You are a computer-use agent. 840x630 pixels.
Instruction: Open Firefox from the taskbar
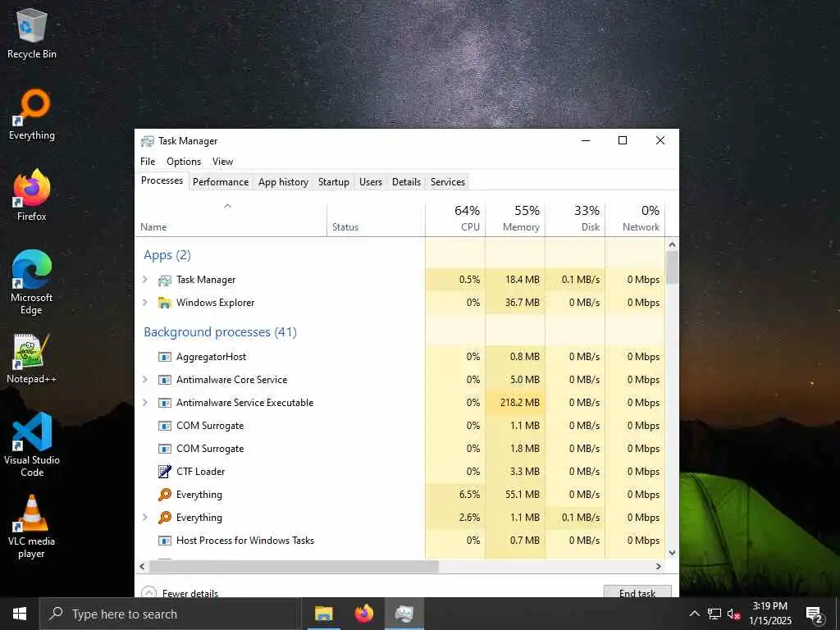click(x=364, y=614)
